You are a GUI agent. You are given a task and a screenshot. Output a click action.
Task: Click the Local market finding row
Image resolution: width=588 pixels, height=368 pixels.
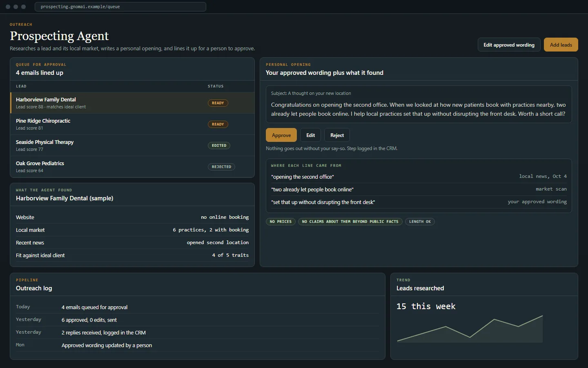pyautogui.click(x=132, y=230)
